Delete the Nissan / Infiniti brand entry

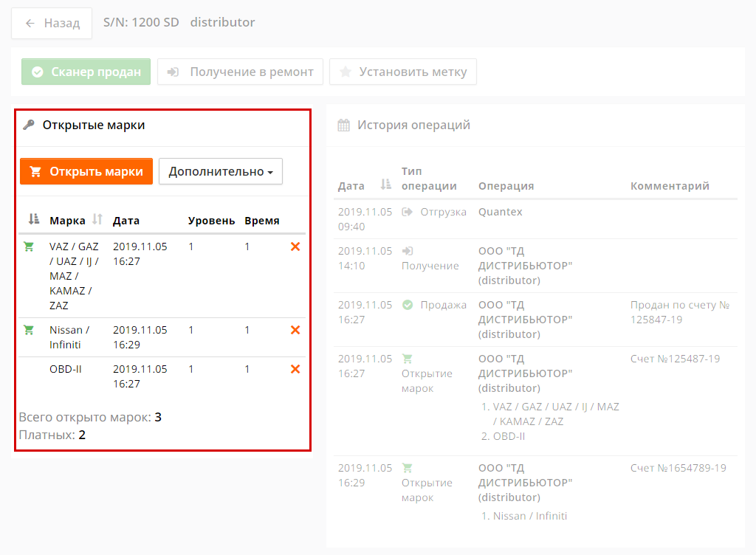(x=295, y=331)
